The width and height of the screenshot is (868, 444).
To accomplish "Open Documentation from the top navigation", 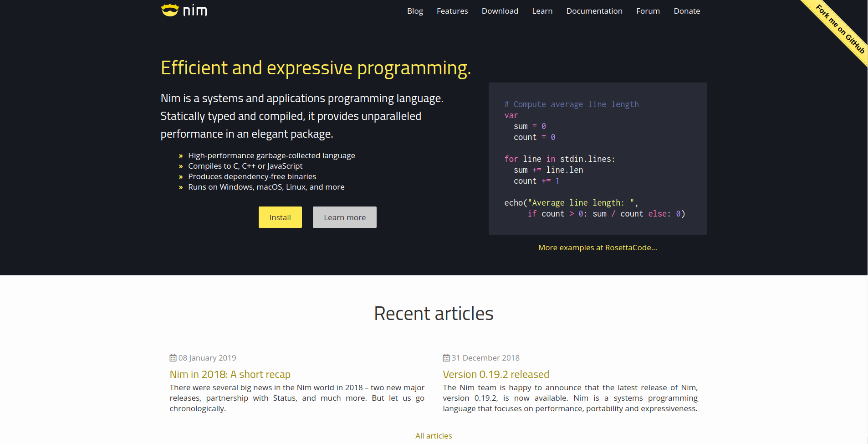I will [x=594, y=11].
